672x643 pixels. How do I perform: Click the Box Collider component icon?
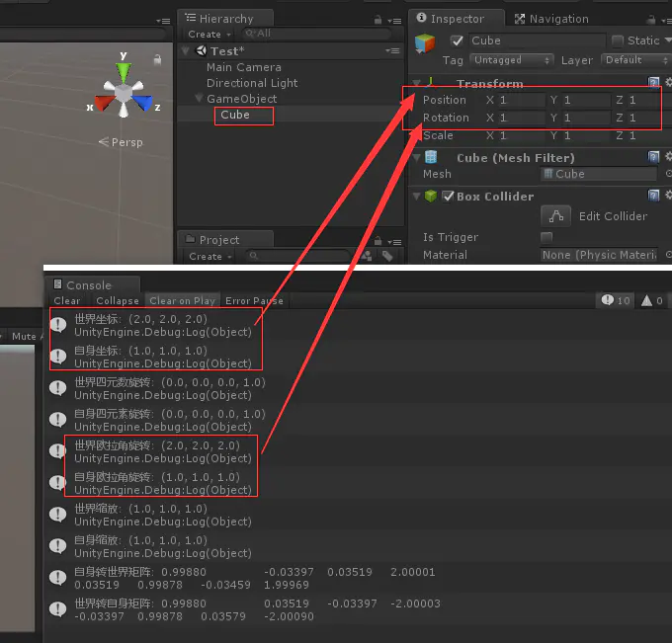431,197
